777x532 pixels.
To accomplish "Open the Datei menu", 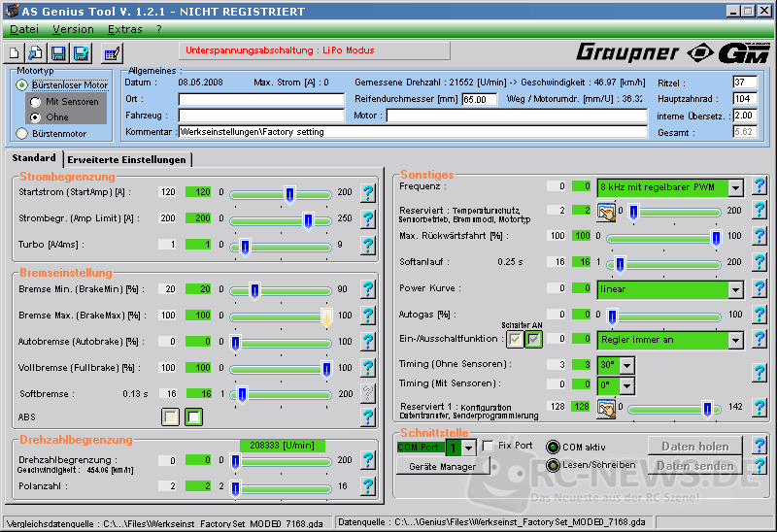I will tap(24, 30).
